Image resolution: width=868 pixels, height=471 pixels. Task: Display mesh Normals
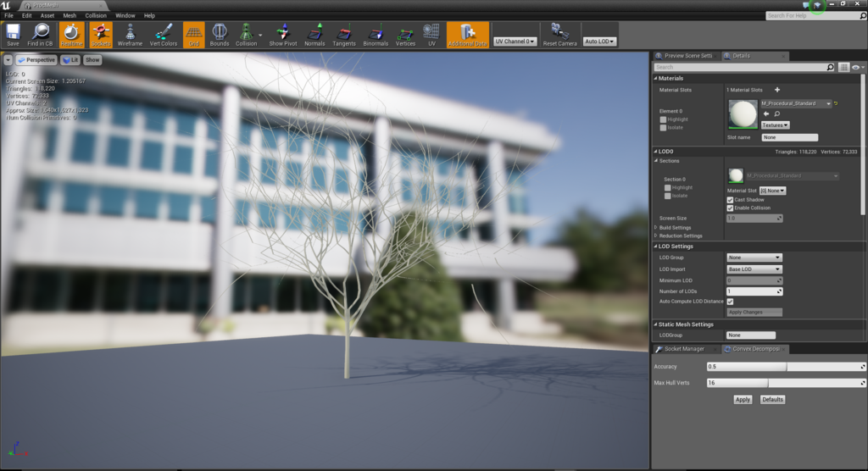314,35
